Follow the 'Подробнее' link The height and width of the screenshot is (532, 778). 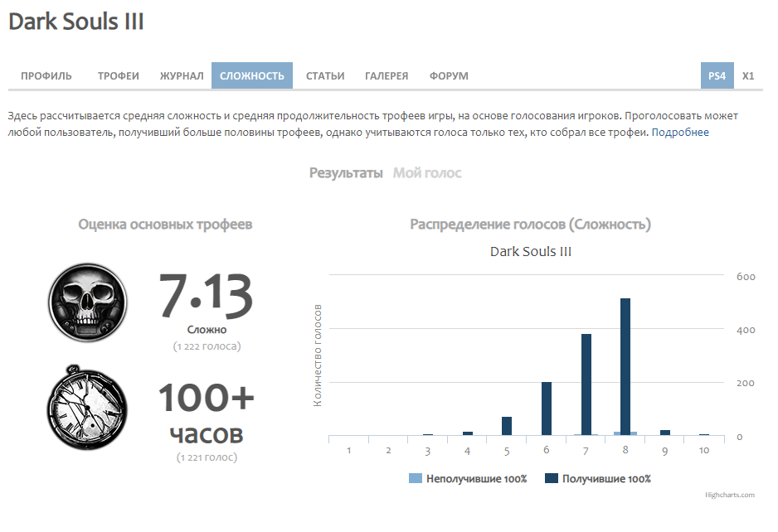(680, 132)
